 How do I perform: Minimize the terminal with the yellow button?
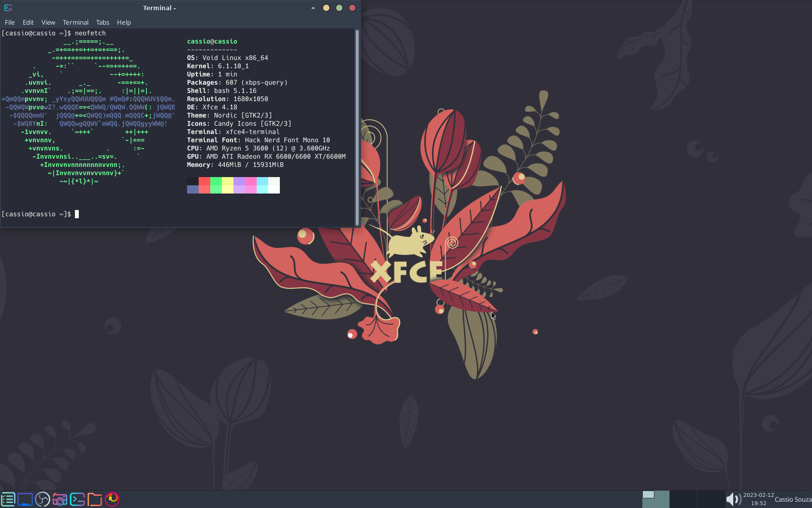[326, 8]
